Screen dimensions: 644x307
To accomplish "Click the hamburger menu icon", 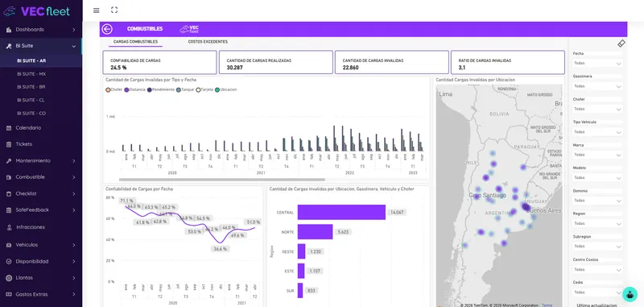I will tap(96, 10).
